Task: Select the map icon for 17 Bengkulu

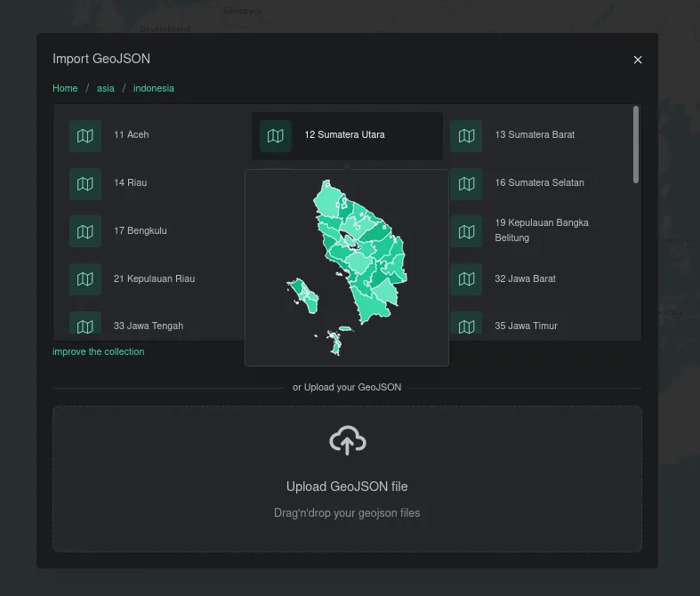Action: [x=85, y=231]
